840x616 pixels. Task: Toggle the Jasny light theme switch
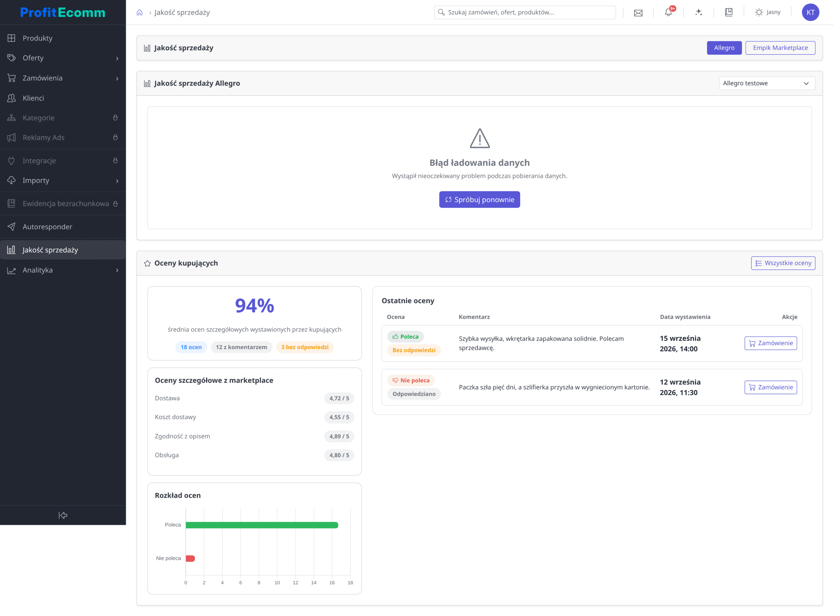(767, 12)
